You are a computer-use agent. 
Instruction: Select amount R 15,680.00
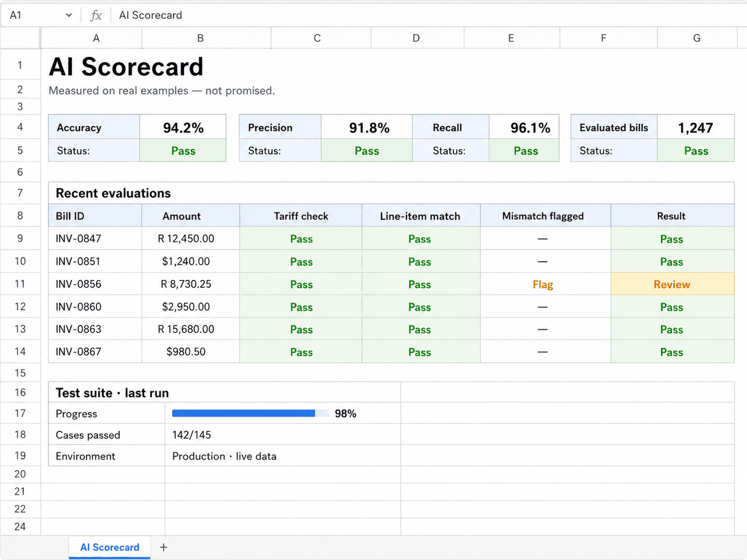tap(191, 329)
